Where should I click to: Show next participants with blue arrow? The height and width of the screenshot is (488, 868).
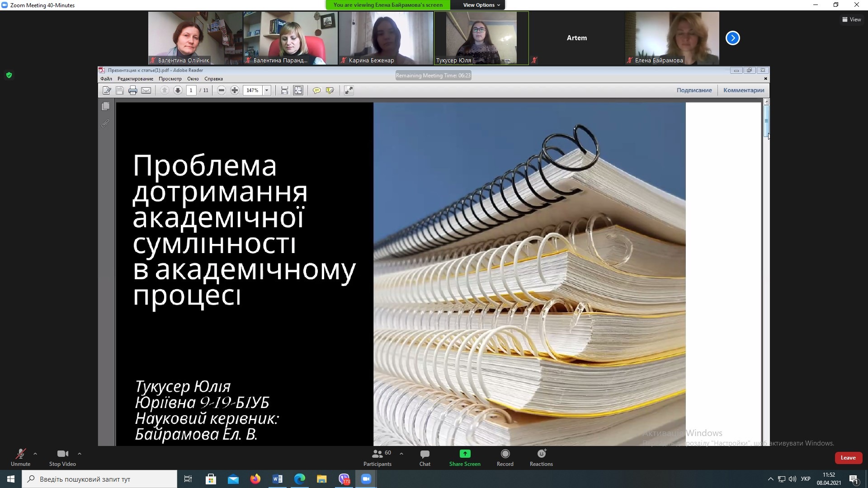click(732, 38)
